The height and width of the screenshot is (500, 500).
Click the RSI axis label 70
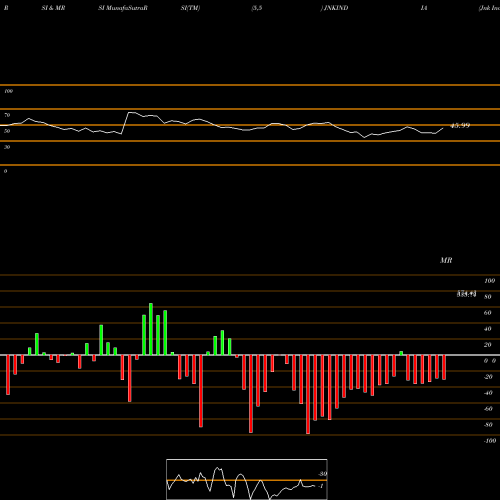pos(7,115)
